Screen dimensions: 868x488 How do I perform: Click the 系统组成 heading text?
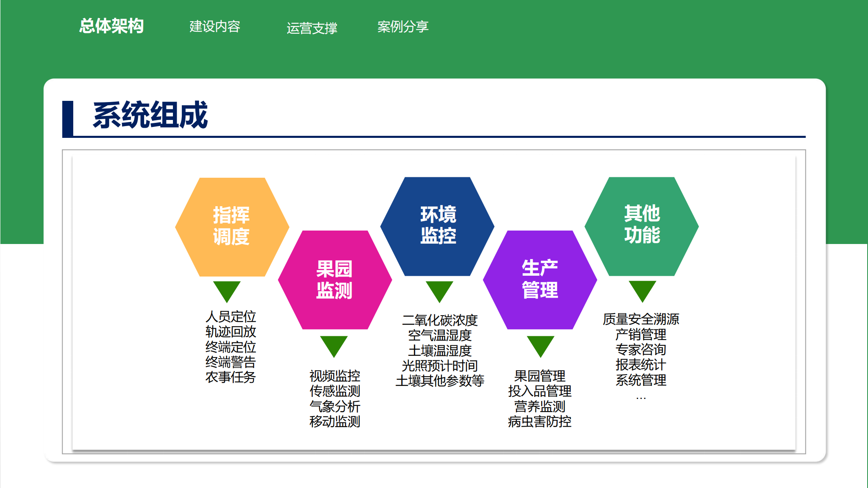150,115
